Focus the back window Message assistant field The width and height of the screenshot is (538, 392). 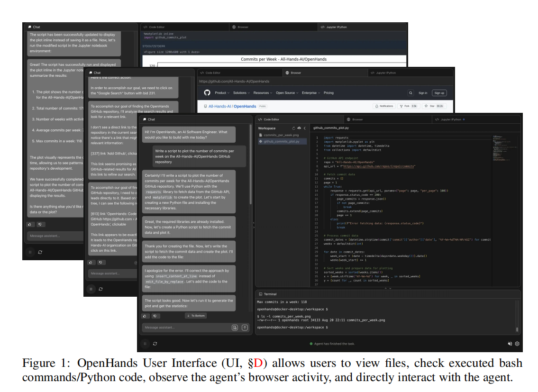coord(55,236)
